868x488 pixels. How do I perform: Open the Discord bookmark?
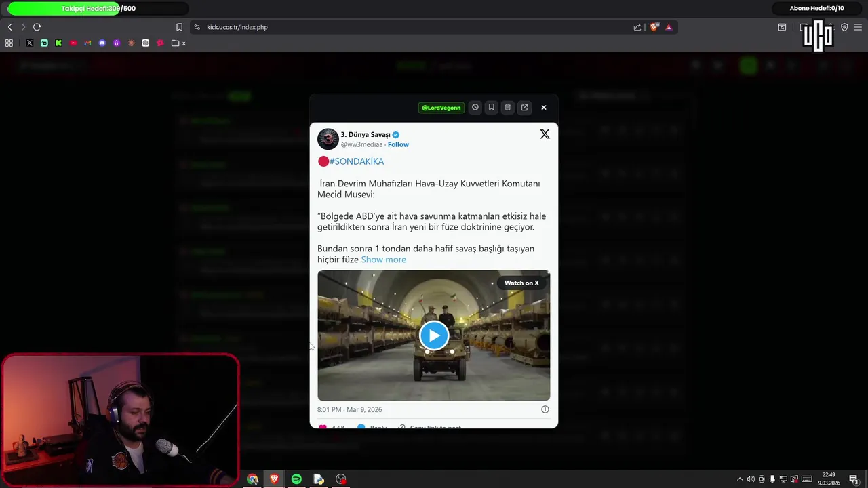(102, 43)
